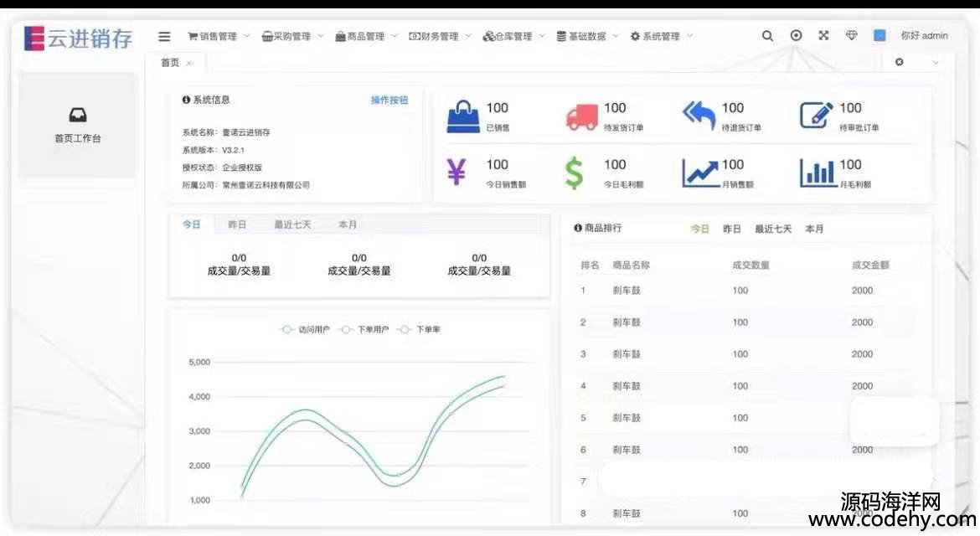Click the info icon beside 系统信息
980x536 pixels.
(x=186, y=100)
